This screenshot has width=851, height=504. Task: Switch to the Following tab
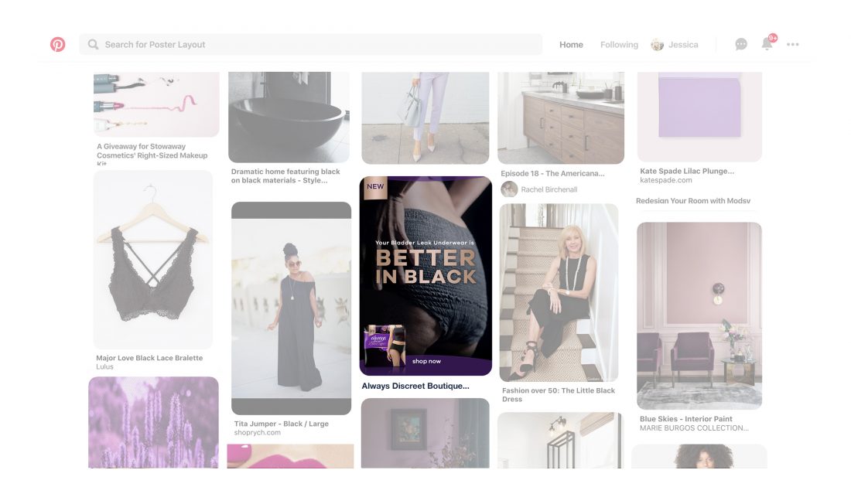[619, 45]
